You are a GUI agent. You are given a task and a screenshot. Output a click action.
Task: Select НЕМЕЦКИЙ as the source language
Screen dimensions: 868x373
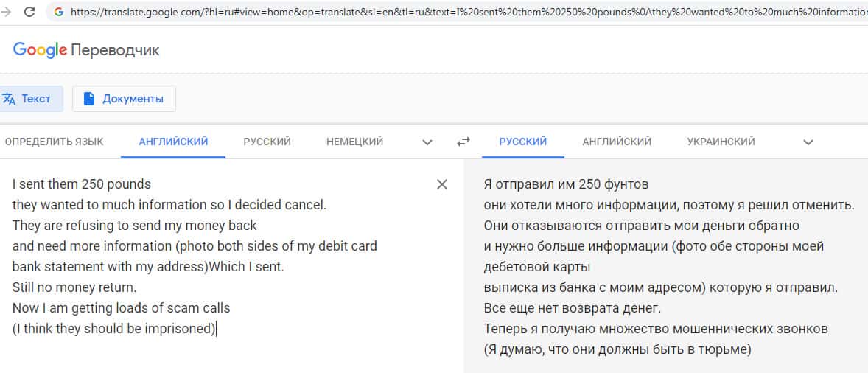tap(354, 142)
